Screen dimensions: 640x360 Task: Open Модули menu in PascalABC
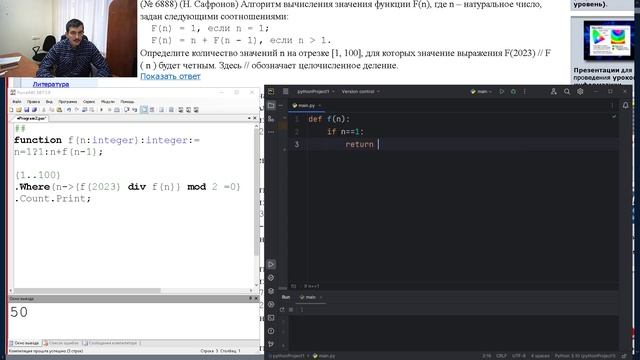click(x=108, y=102)
